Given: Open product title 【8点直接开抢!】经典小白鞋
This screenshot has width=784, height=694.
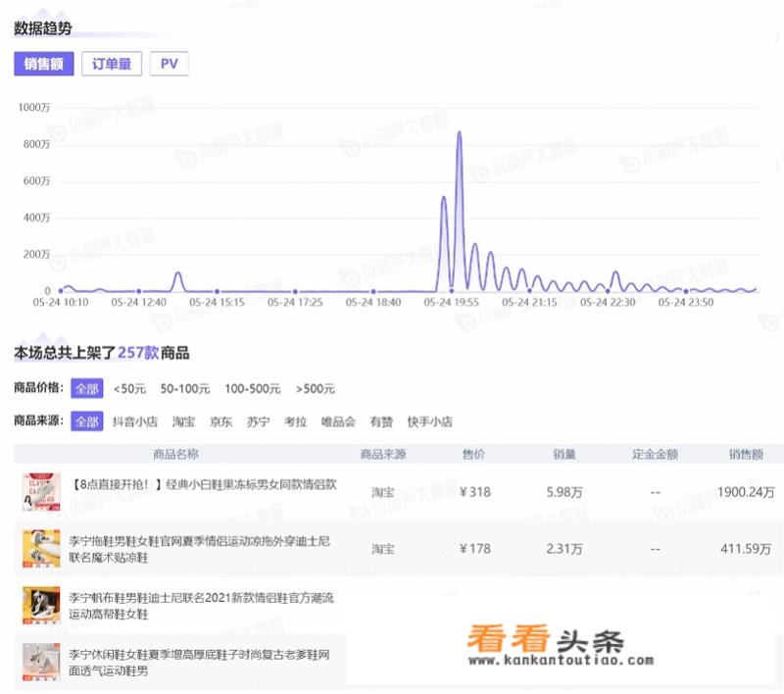Looking at the screenshot, I should click(x=203, y=484).
